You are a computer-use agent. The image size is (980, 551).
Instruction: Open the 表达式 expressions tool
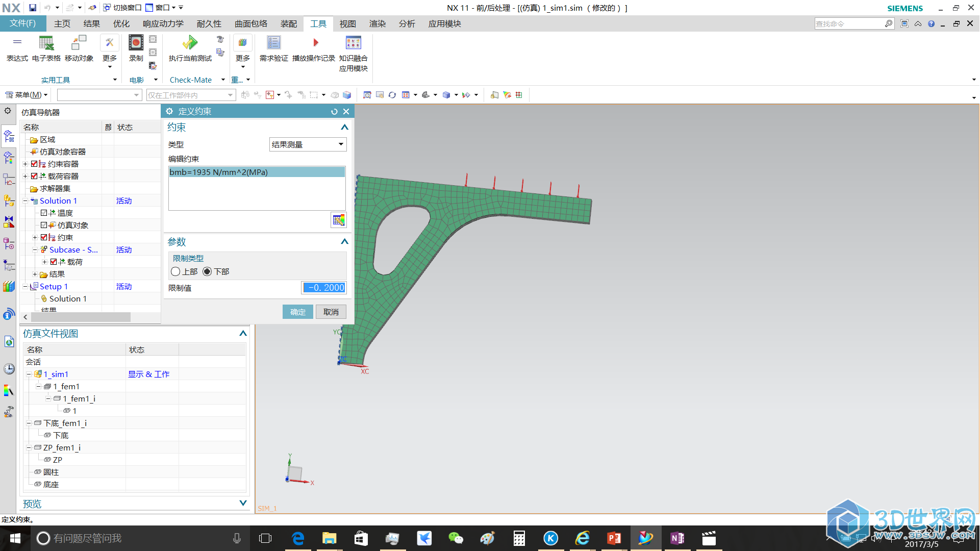tap(17, 49)
